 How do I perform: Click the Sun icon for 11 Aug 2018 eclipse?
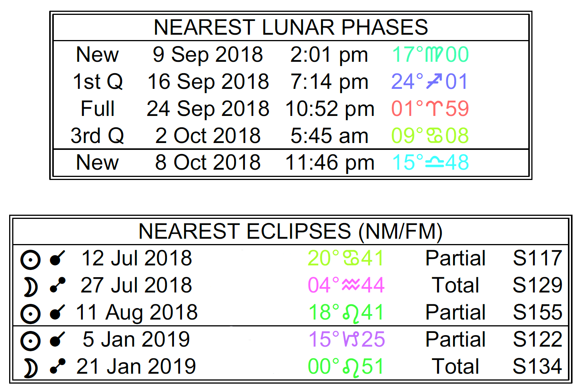tap(30, 314)
